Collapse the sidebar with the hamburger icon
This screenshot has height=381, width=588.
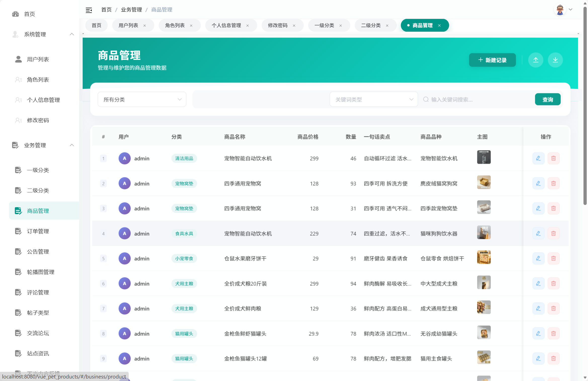(x=89, y=10)
